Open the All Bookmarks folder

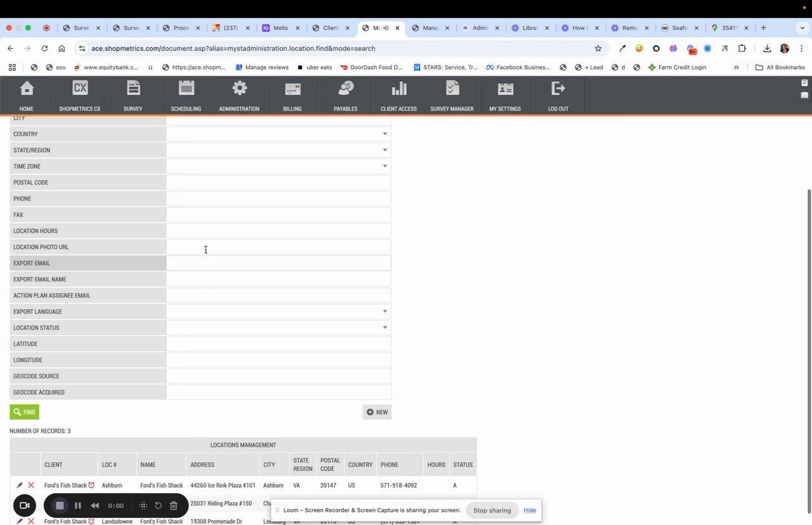[x=780, y=67]
